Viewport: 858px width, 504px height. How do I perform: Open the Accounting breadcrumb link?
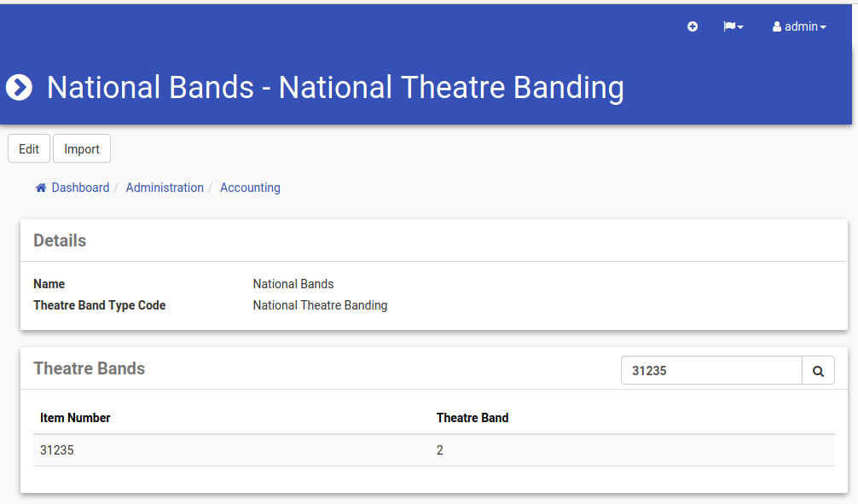click(x=250, y=188)
